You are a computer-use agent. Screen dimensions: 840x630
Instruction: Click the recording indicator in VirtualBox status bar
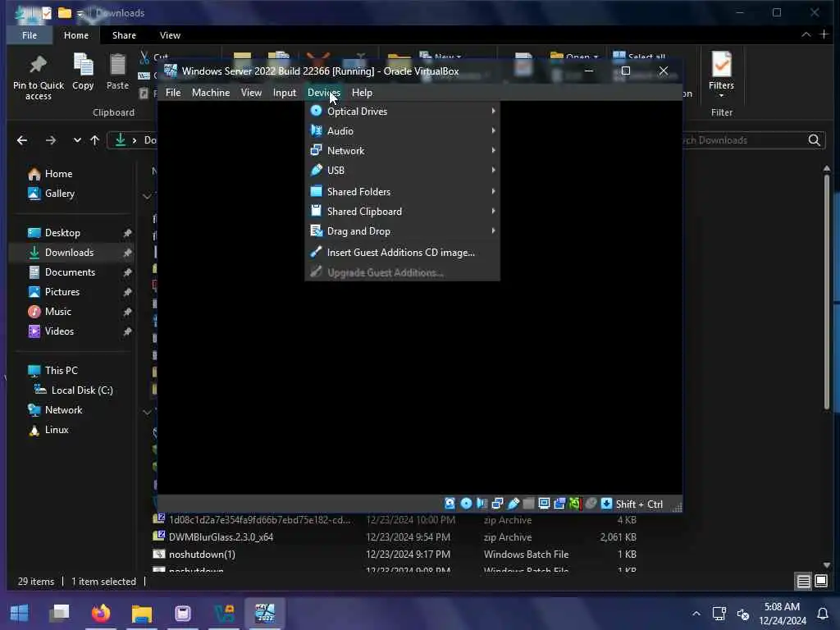[x=559, y=504]
